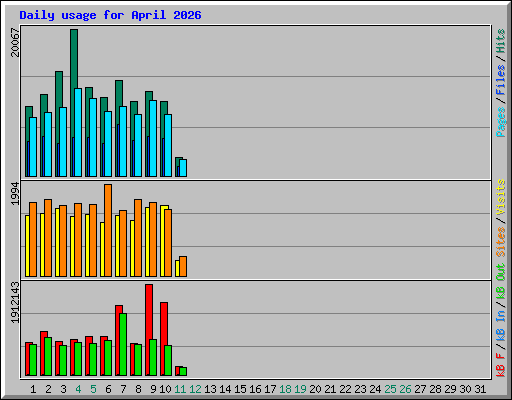The height and width of the screenshot is (400, 512).
Task: Click day 1 on the x-axis
Action: 33,389
